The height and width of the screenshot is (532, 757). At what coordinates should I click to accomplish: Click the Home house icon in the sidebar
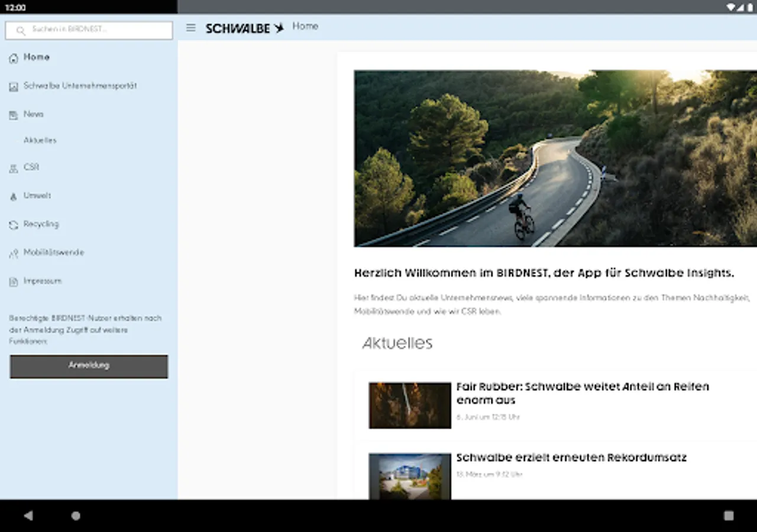[x=14, y=58]
